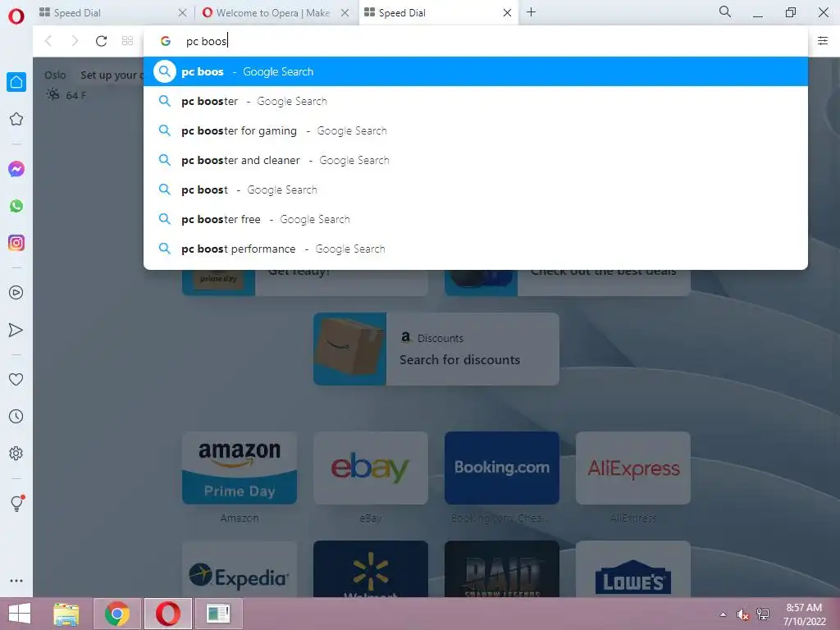Click the muted volume tray icon
Screen dimensions: 840x630
pyautogui.click(x=742, y=615)
